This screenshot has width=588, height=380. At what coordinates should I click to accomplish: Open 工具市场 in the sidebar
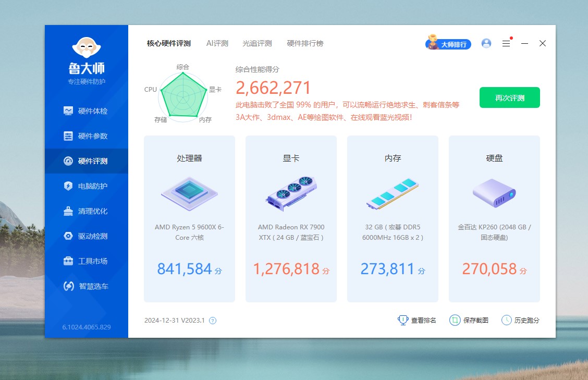coord(86,261)
